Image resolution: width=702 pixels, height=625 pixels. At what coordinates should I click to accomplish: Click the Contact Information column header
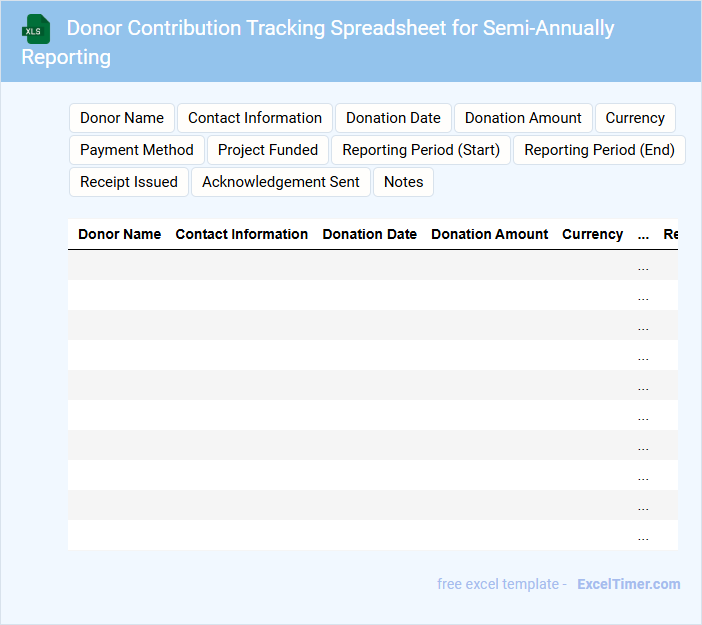pyautogui.click(x=242, y=234)
